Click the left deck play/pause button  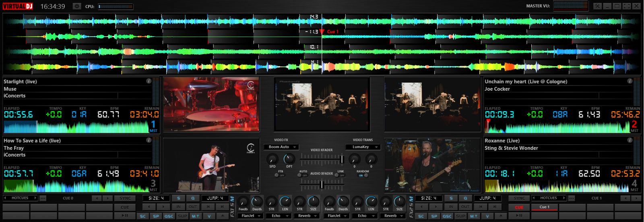pyautogui.click(x=125, y=216)
